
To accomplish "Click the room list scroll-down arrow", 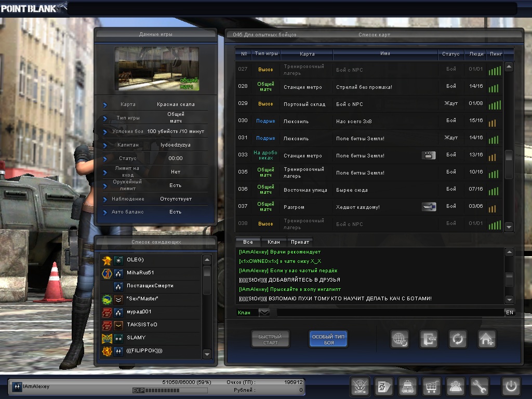I will click(509, 227).
